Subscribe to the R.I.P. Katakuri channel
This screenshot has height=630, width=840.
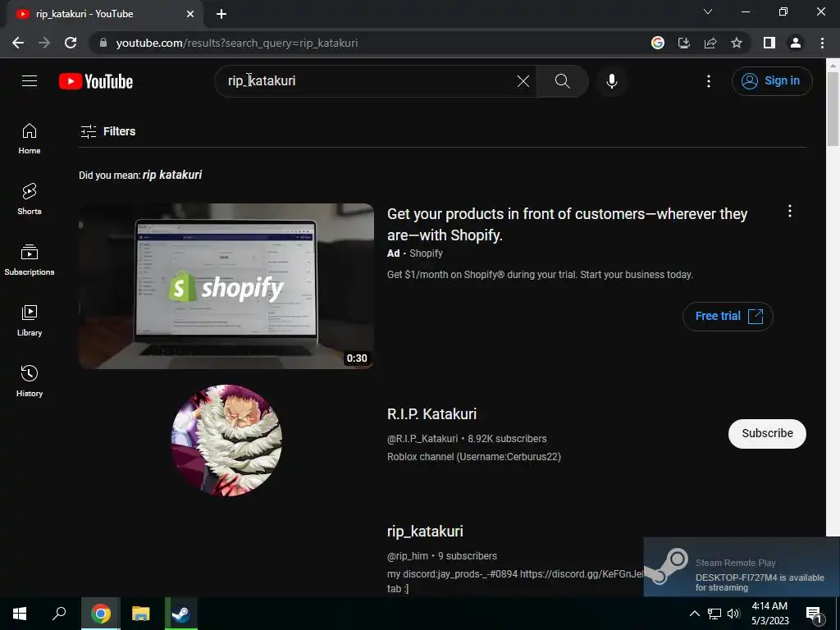767,433
